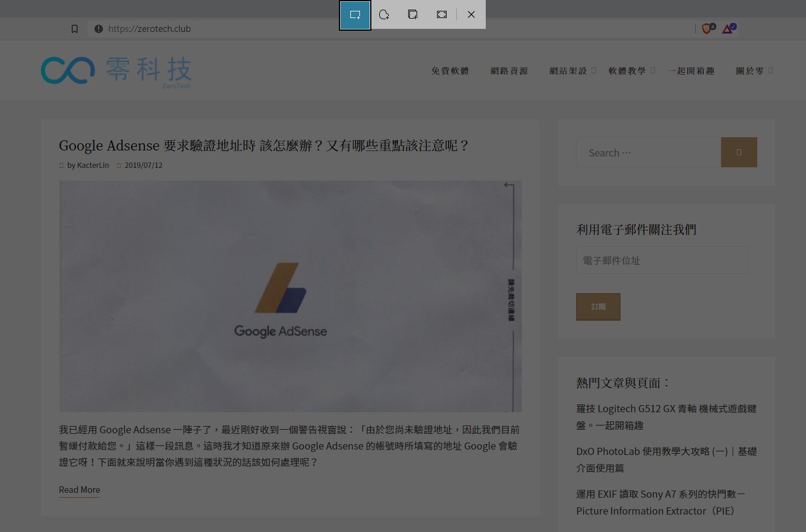Focus the 電子郵件位址 email field
This screenshot has height=532, width=806.
coord(661,261)
